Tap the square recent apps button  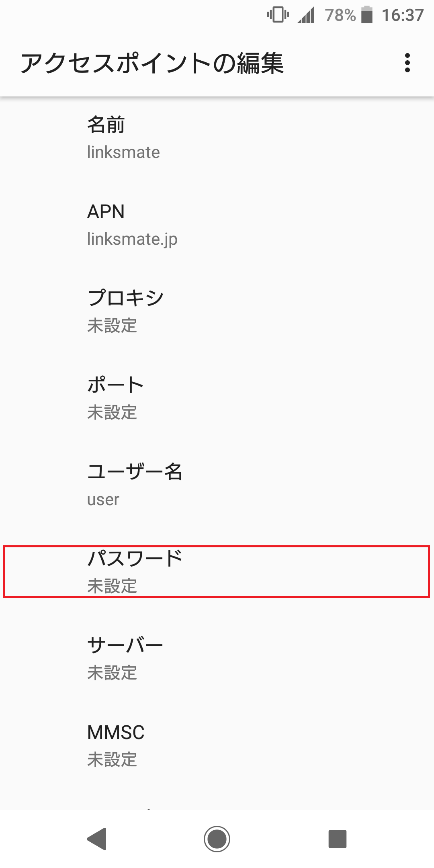pyautogui.click(x=337, y=839)
